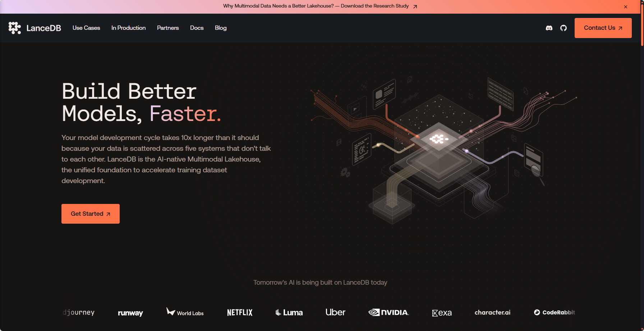This screenshot has width=644, height=331.
Task: Click the paragraph starting "Your model development cycle"
Action: (166, 159)
